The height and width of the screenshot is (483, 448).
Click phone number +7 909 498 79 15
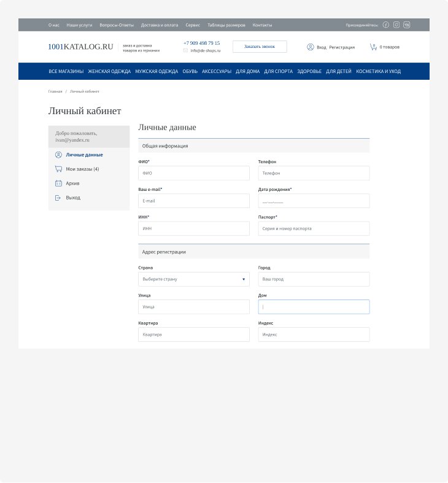tap(202, 43)
